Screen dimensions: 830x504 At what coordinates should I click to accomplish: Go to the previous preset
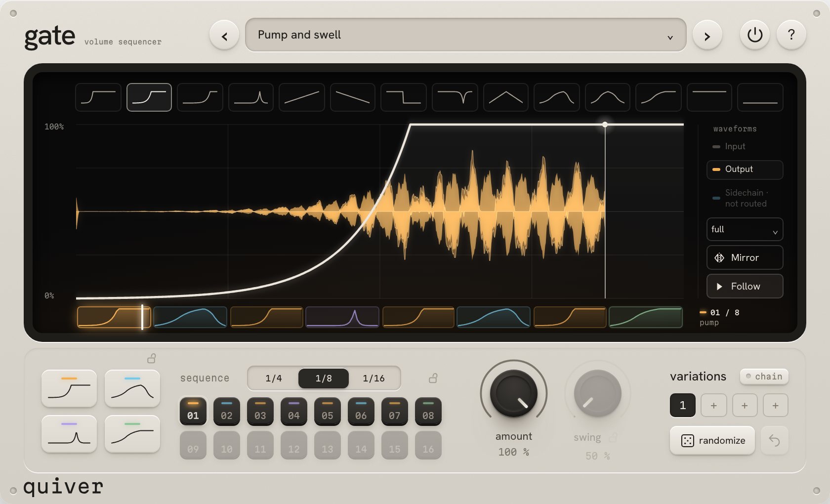[224, 35]
